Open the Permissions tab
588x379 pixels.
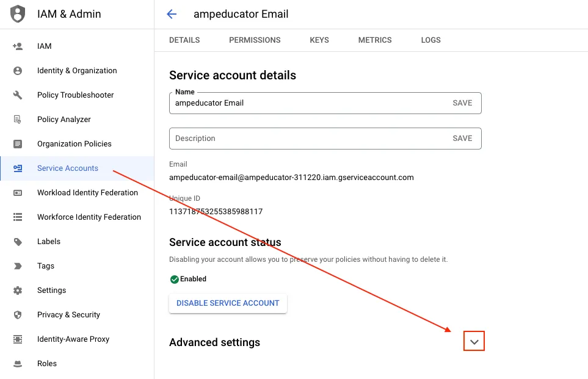tap(255, 40)
